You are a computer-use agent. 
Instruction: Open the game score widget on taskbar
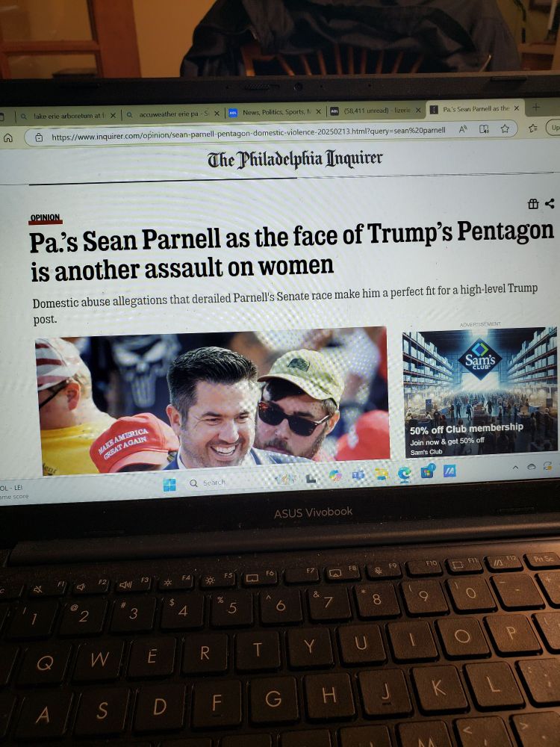click(x=13, y=492)
